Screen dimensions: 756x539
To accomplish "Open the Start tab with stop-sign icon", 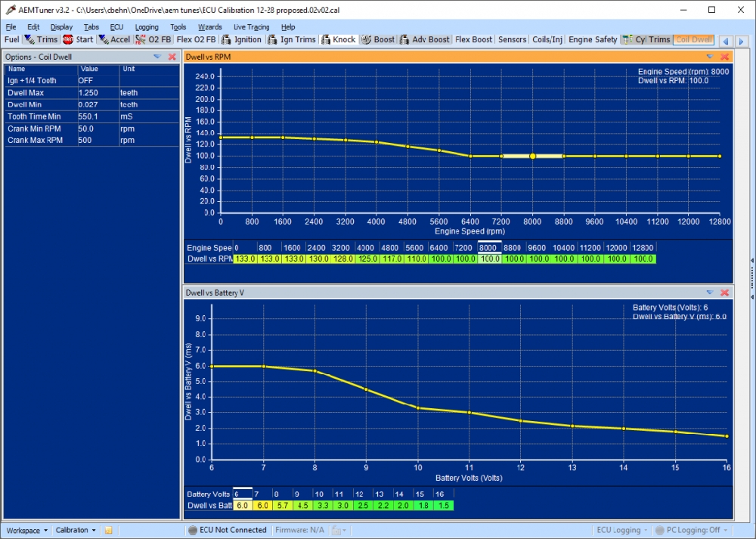I will [x=78, y=39].
